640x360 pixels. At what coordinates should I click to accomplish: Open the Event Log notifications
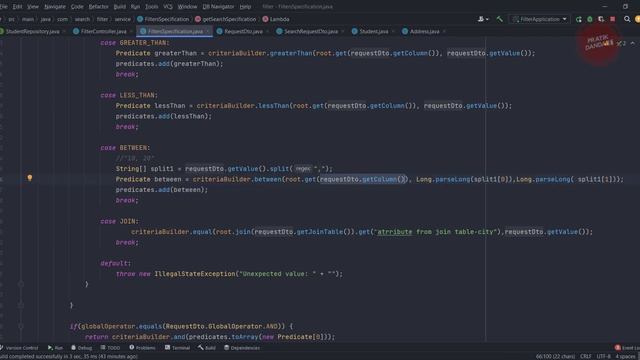627,348
